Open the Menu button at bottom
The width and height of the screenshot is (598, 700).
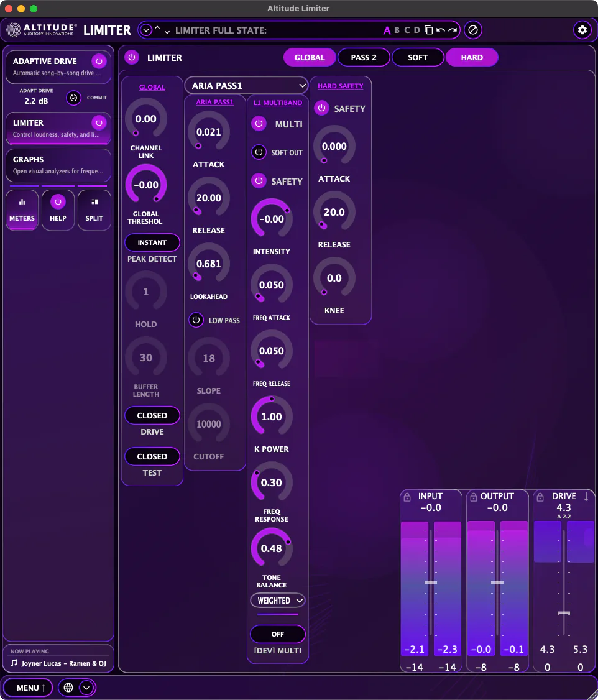coord(28,688)
